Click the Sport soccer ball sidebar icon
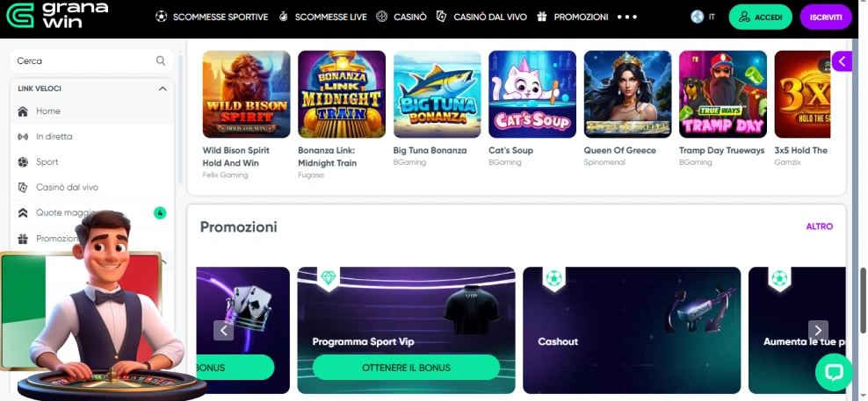Viewport: 868px width, 401px height. (x=23, y=162)
